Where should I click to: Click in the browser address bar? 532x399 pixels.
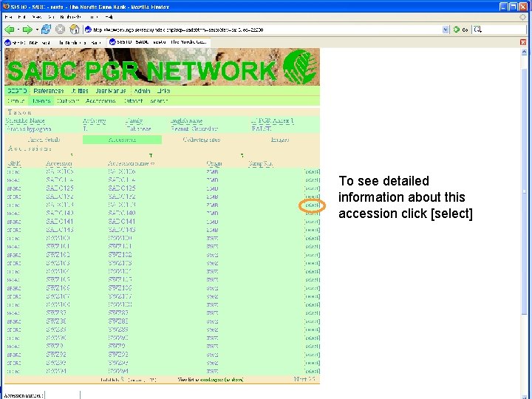coord(266,30)
